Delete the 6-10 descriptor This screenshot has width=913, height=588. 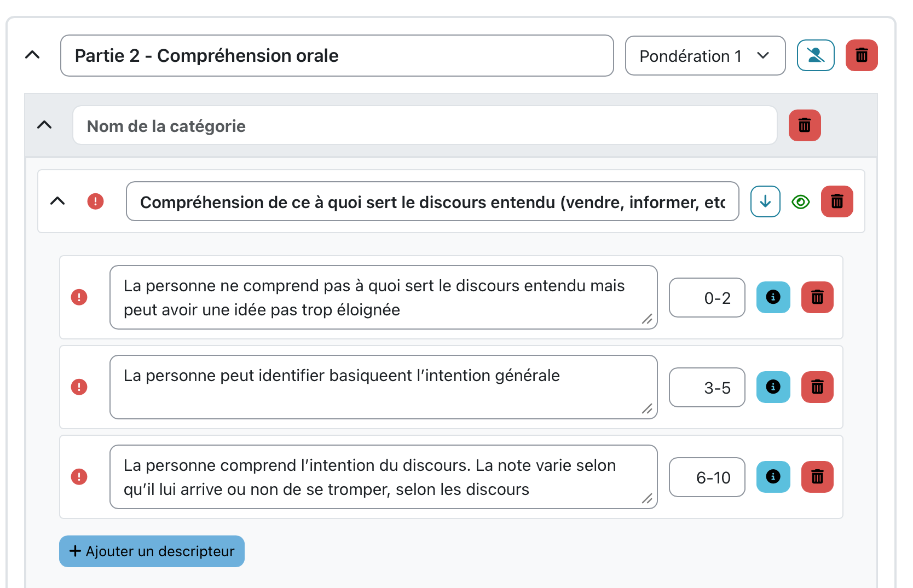817,477
